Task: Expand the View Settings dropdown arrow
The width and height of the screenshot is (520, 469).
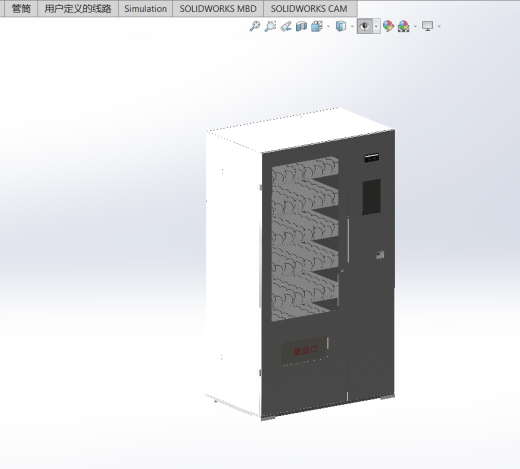Action: [439, 26]
